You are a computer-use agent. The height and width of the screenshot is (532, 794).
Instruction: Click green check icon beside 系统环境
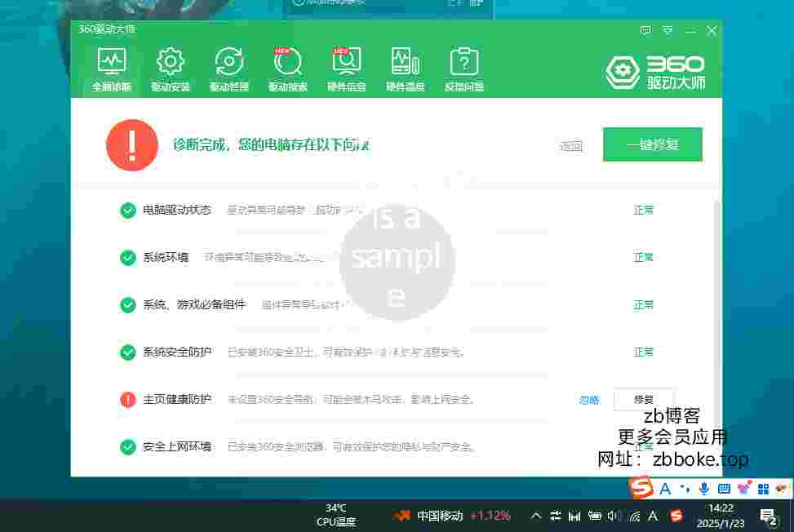point(127,258)
